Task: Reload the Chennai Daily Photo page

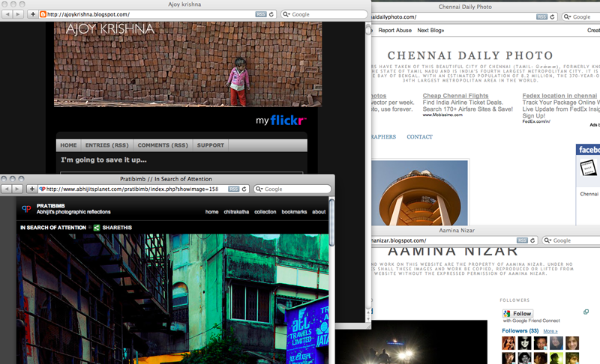Action: [x=552, y=16]
